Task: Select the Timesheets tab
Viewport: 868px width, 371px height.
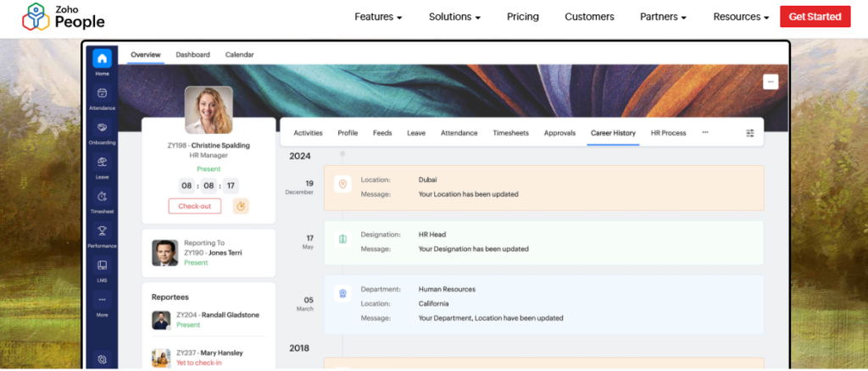Action: 510,133
